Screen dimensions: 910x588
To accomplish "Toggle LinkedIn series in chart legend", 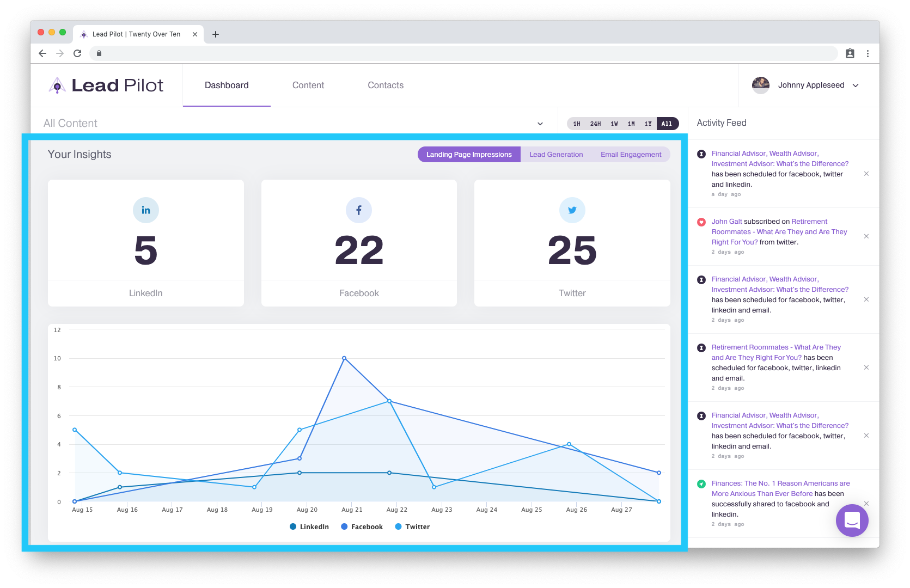I will click(x=309, y=526).
